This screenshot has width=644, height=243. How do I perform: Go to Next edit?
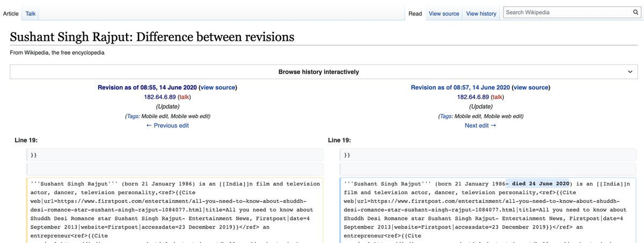pyautogui.click(x=480, y=125)
